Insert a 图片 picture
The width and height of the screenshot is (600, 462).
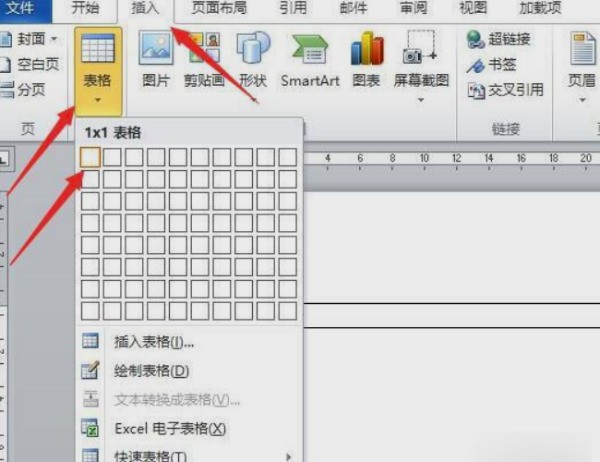coord(156,59)
